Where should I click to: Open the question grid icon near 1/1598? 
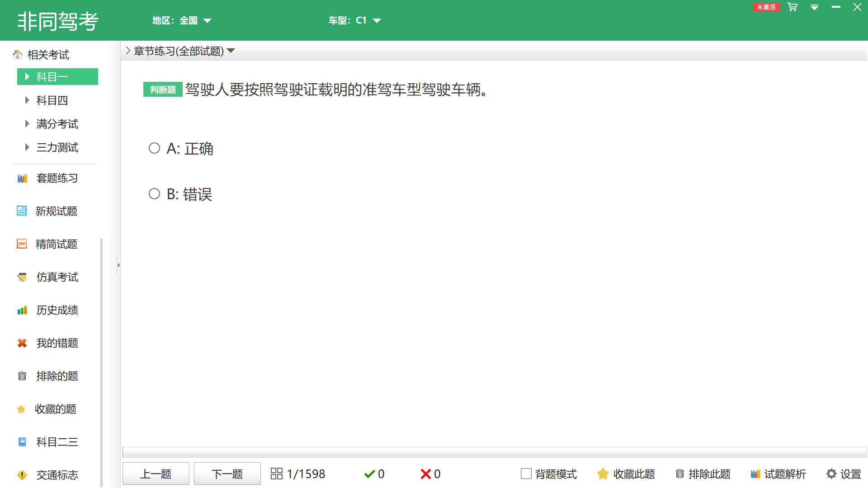[x=276, y=474]
